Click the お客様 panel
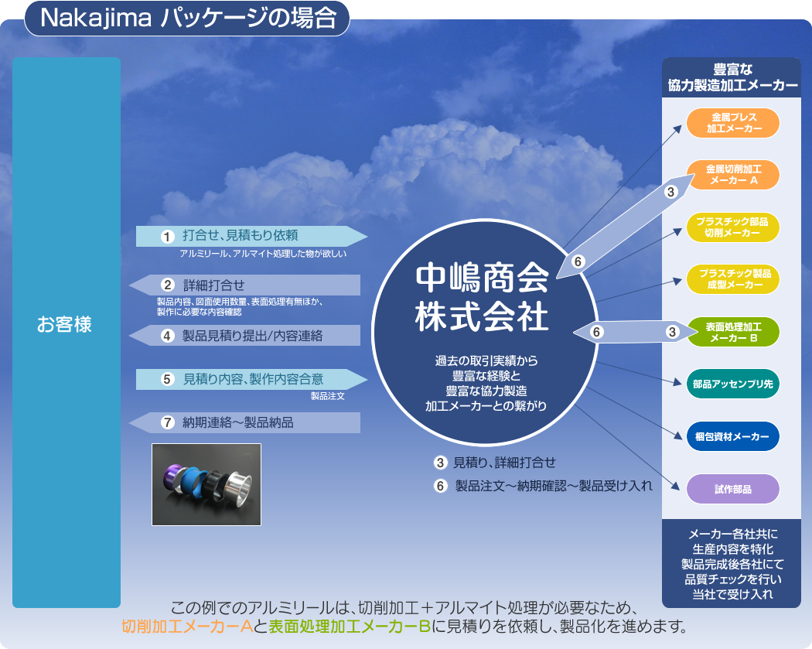Viewport: 812px width, 649px height. tap(66, 325)
